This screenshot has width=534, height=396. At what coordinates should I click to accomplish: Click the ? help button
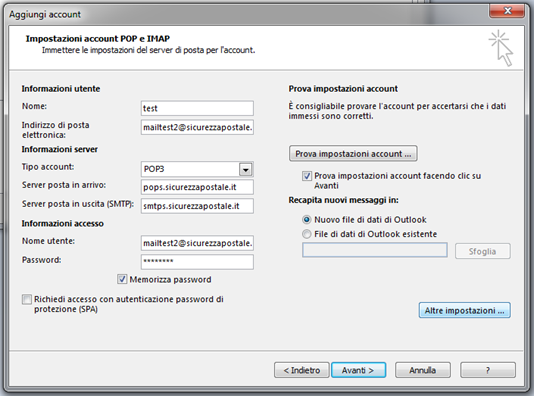click(488, 370)
